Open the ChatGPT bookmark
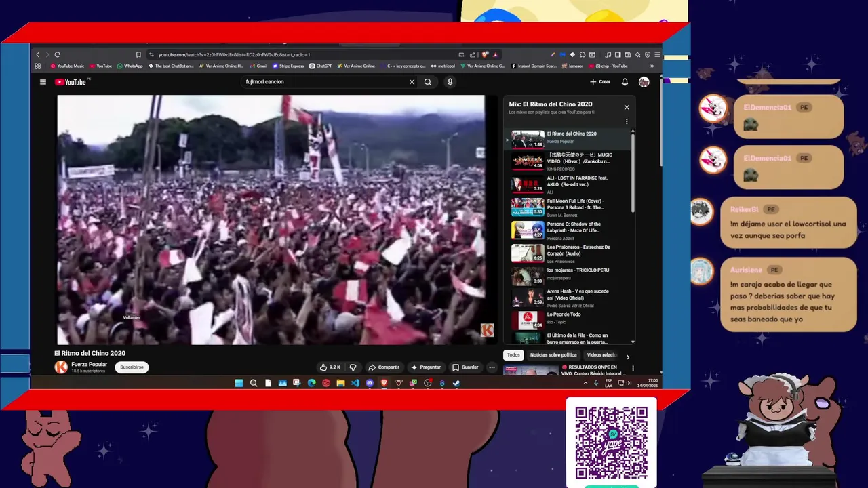This screenshot has height=488, width=868. click(x=320, y=66)
